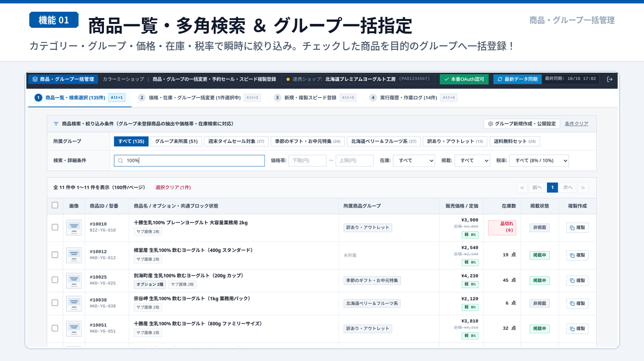Click the 下限(円) price input
Image resolution: width=644 pixels, height=361 pixels.
click(307, 160)
